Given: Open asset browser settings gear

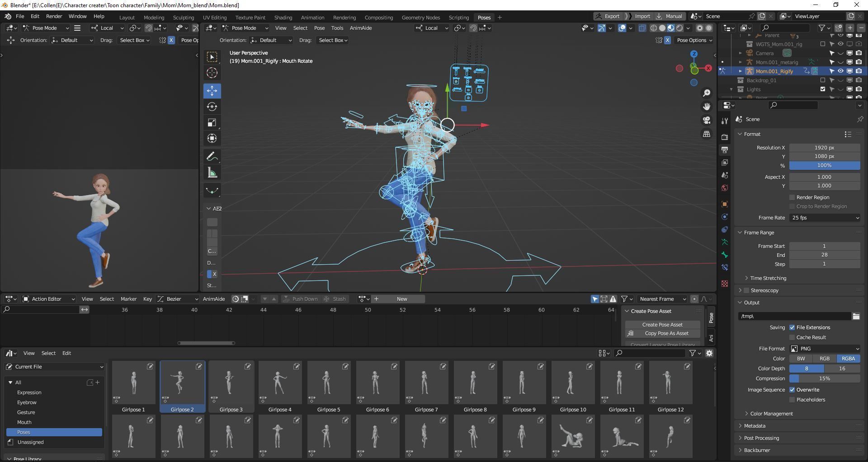Looking at the screenshot, I should point(709,353).
